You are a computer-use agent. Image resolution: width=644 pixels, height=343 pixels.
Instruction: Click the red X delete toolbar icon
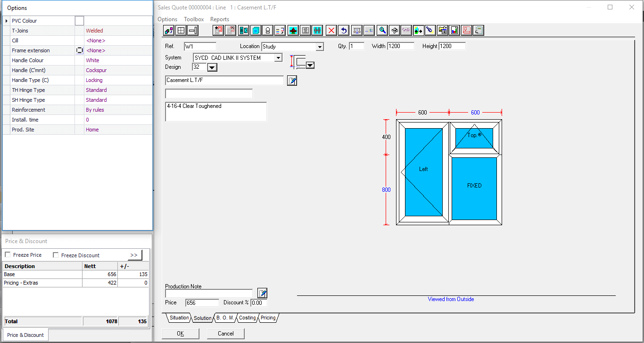331,31
